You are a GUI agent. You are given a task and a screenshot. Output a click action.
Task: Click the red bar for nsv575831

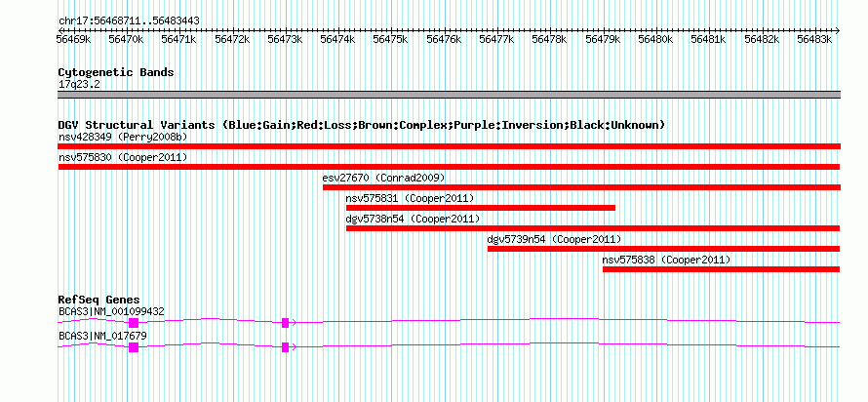pyautogui.click(x=481, y=208)
